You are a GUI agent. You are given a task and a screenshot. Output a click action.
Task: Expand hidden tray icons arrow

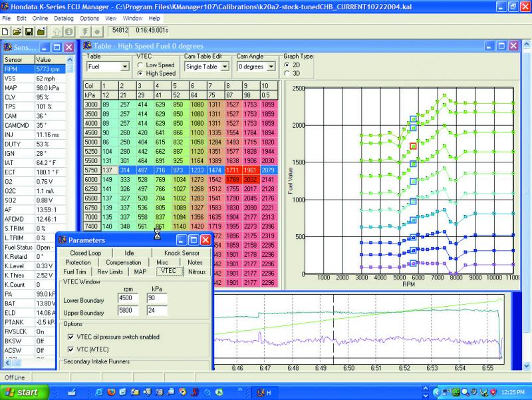tap(437, 392)
